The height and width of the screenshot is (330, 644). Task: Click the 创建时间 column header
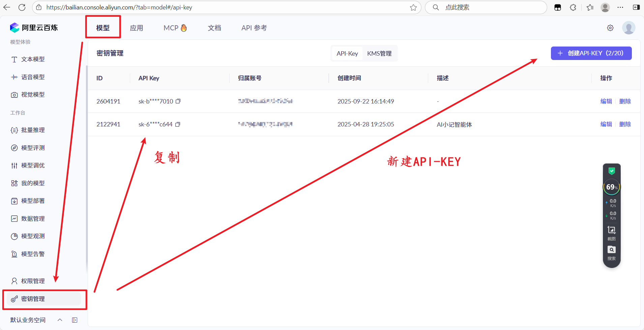pyautogui.click(x=349, y=78)
